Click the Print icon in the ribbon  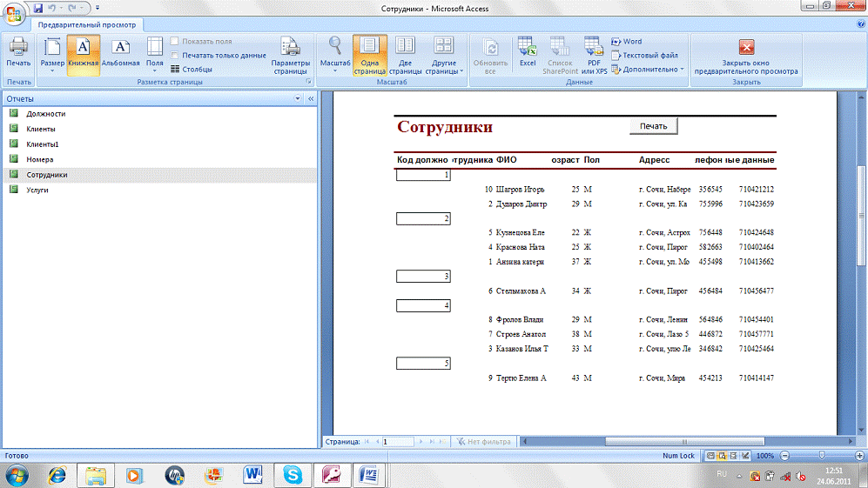point(17,52)
